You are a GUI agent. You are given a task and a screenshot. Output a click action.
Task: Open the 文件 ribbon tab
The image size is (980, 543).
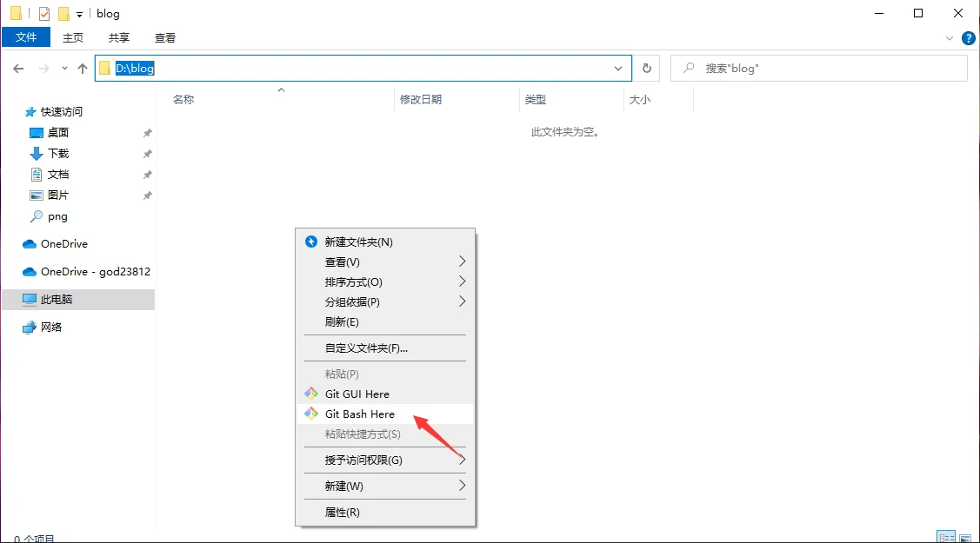pos(26,37)
